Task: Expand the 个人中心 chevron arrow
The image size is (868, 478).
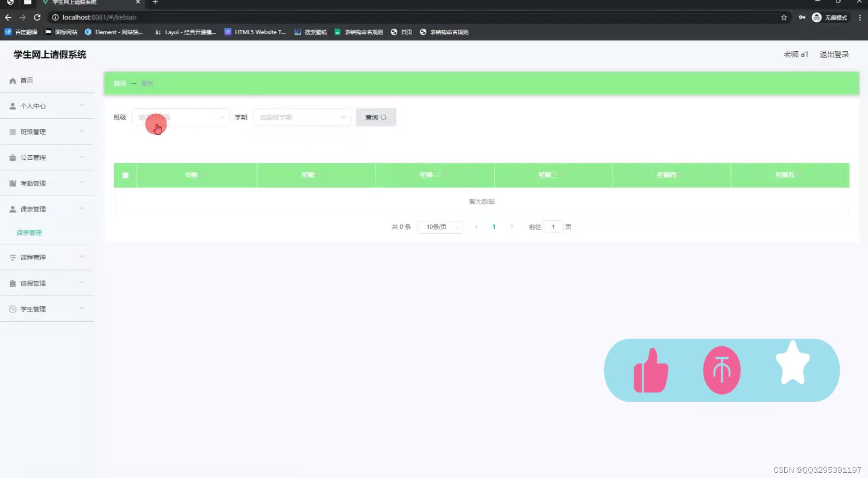Action: 81,105
